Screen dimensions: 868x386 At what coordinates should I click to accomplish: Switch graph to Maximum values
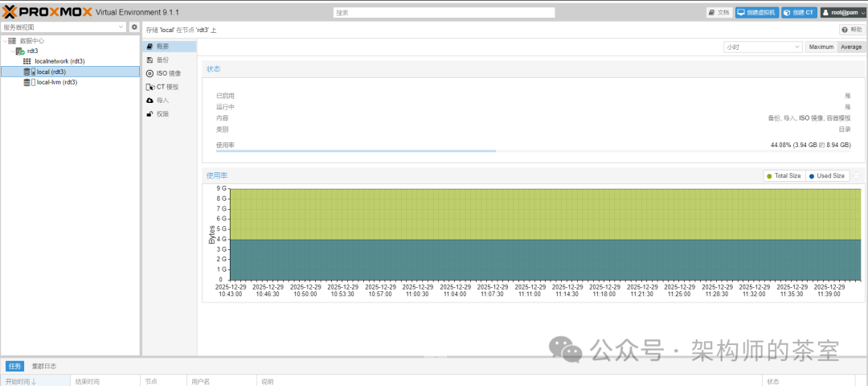pos(821,47)
